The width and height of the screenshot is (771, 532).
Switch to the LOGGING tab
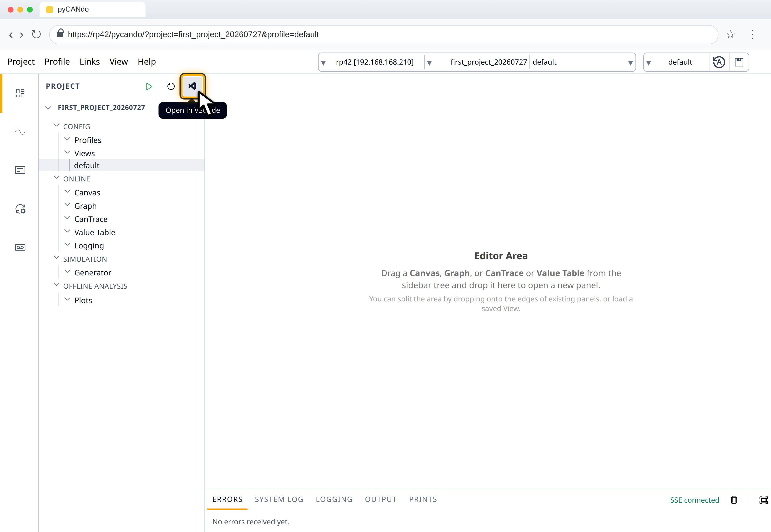click(x=334, y=499)
